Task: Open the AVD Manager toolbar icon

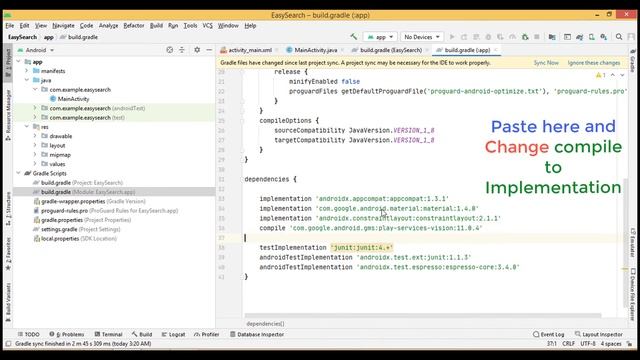Action: (x=591, y=37)
